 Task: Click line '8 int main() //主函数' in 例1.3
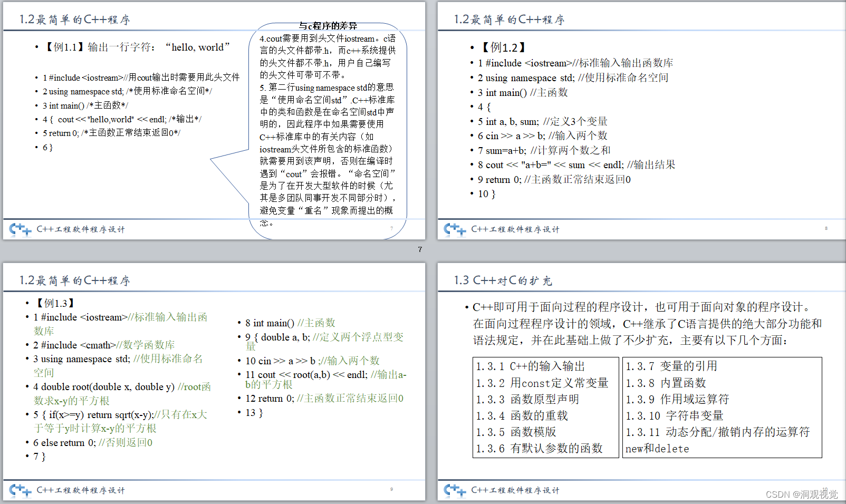(290, 323)
